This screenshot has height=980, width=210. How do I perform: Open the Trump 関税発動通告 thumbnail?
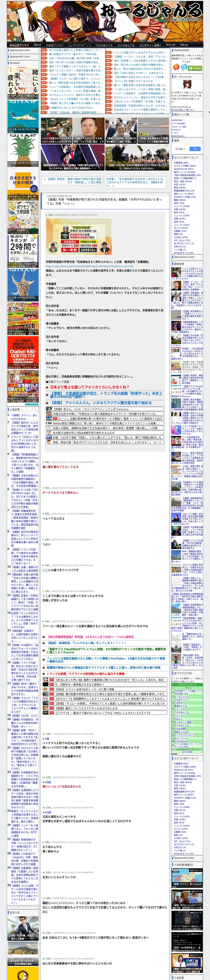73,157
